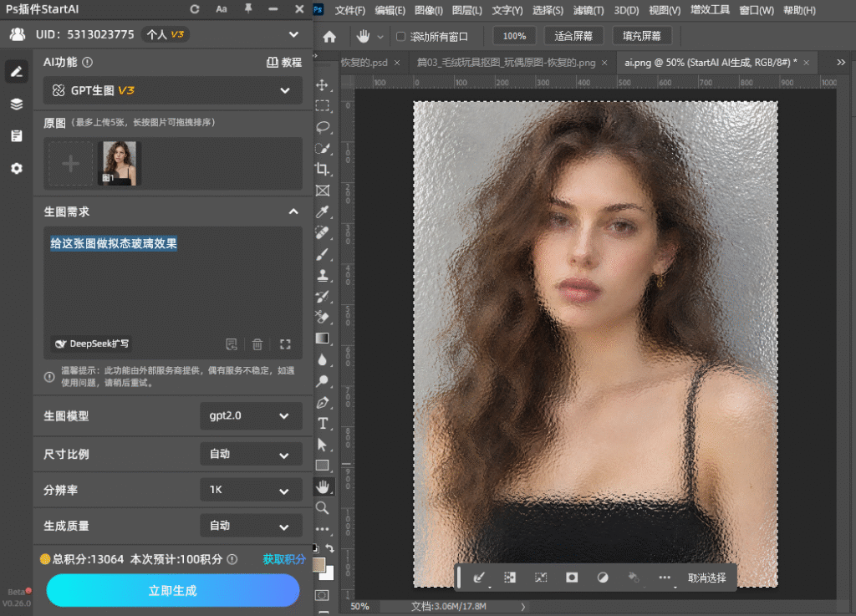Select the Crop tool

[322, 169]
